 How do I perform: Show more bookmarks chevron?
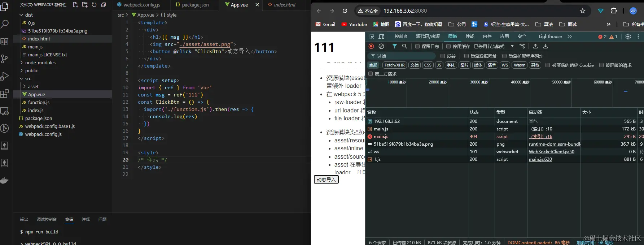(x=609, y=24)
